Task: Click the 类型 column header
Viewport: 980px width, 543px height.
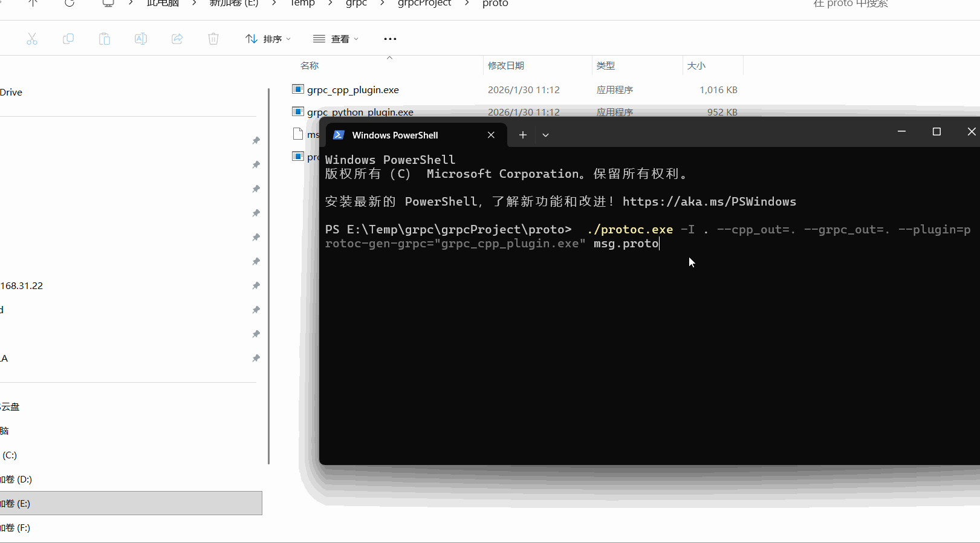Action: point(606,65)
